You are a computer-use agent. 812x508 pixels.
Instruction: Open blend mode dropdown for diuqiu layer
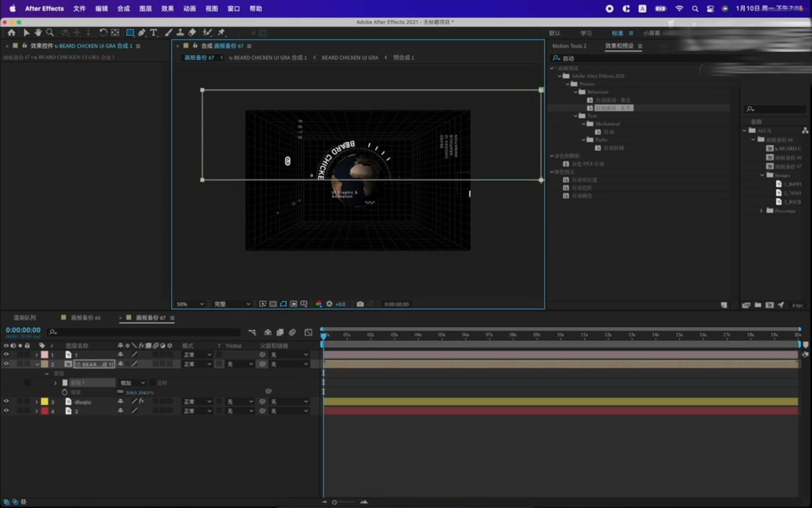[197, 401]
